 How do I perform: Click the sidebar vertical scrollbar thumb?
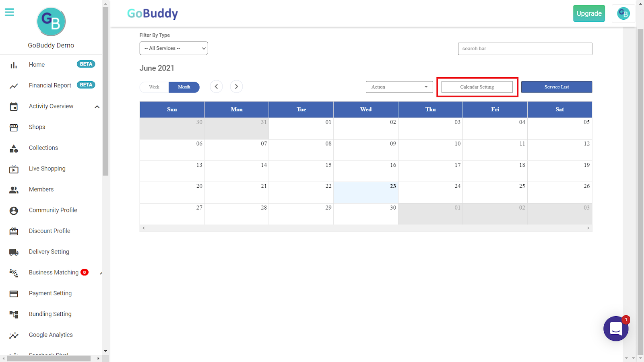click(x=105, y=91)
